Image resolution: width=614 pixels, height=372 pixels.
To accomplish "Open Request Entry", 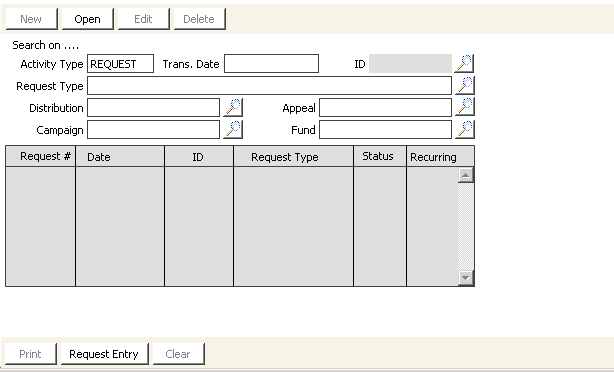I will coord(104,354).
